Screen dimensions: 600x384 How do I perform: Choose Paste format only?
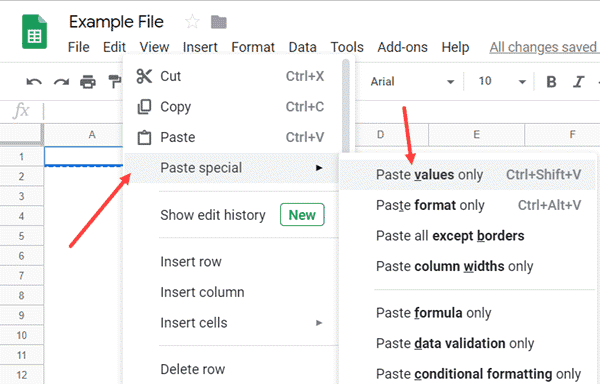tap(468, 205)
